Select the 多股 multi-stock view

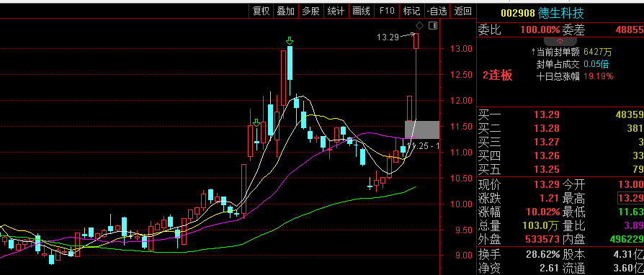pos(311,11)
